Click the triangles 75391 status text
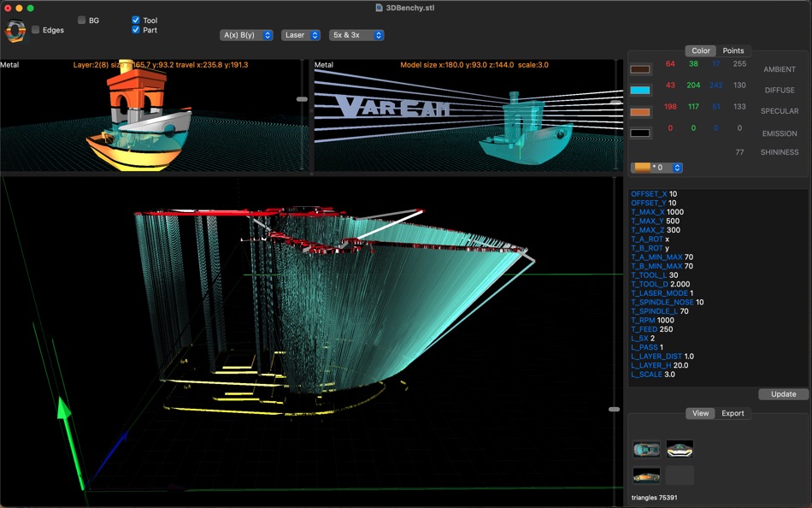 654,498
